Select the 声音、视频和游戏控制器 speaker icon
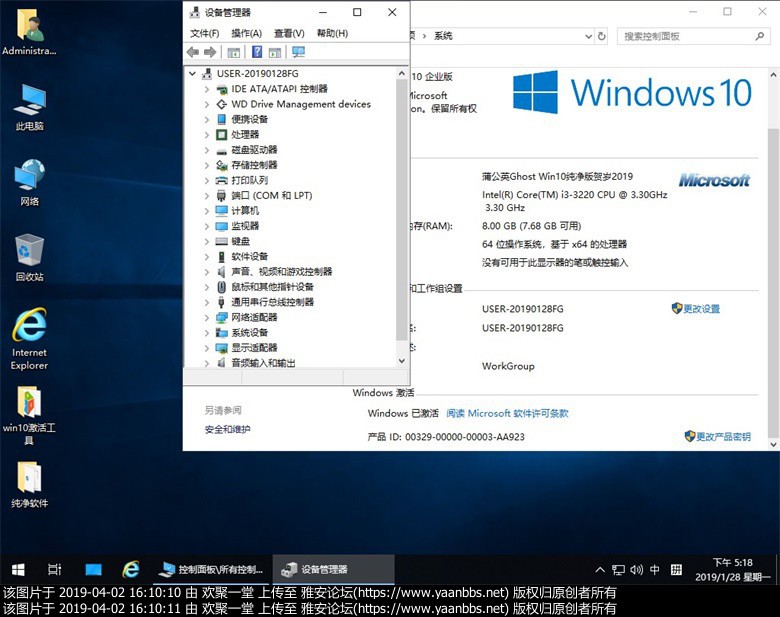The width and height of the screenshot is (780, 617). [221, 272]
